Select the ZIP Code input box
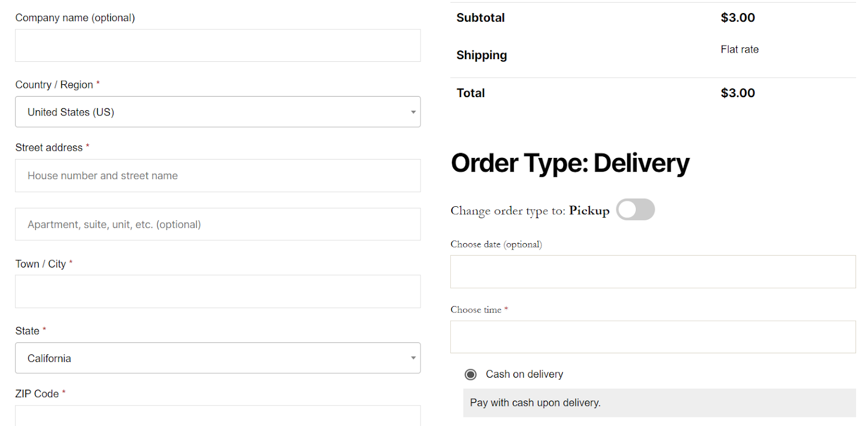 pyautogui.click(x=217, y=418)
